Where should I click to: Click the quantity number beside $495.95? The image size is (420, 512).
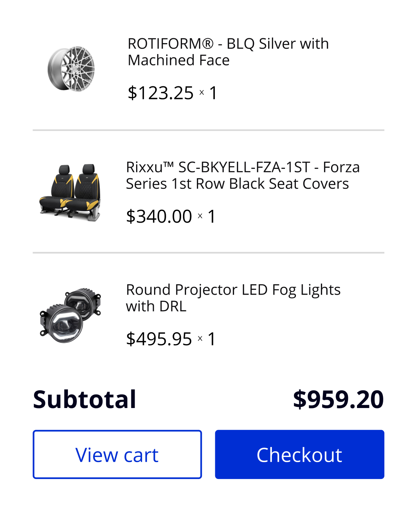[211, 339]
